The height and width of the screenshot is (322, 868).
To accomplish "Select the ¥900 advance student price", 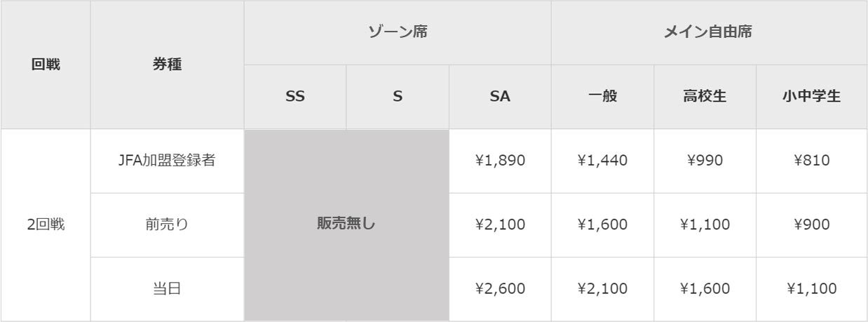I will [x=812, y=225].
